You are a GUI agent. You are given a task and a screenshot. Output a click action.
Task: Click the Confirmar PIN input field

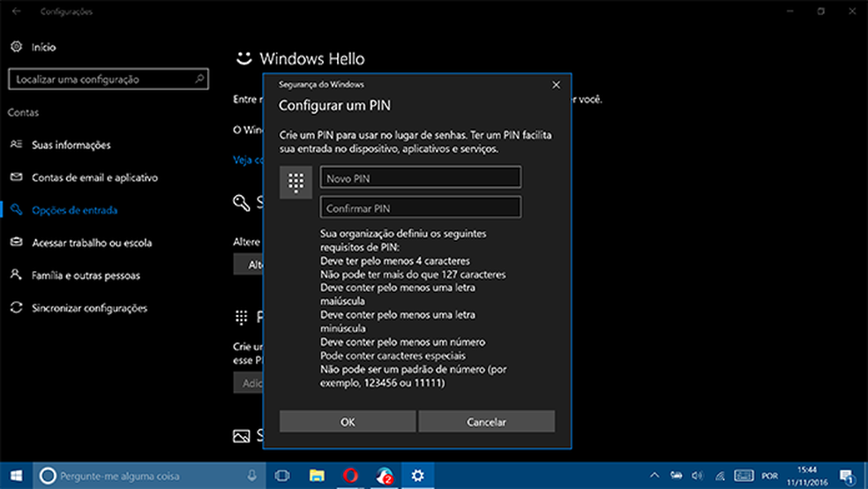tap(420, 207)
